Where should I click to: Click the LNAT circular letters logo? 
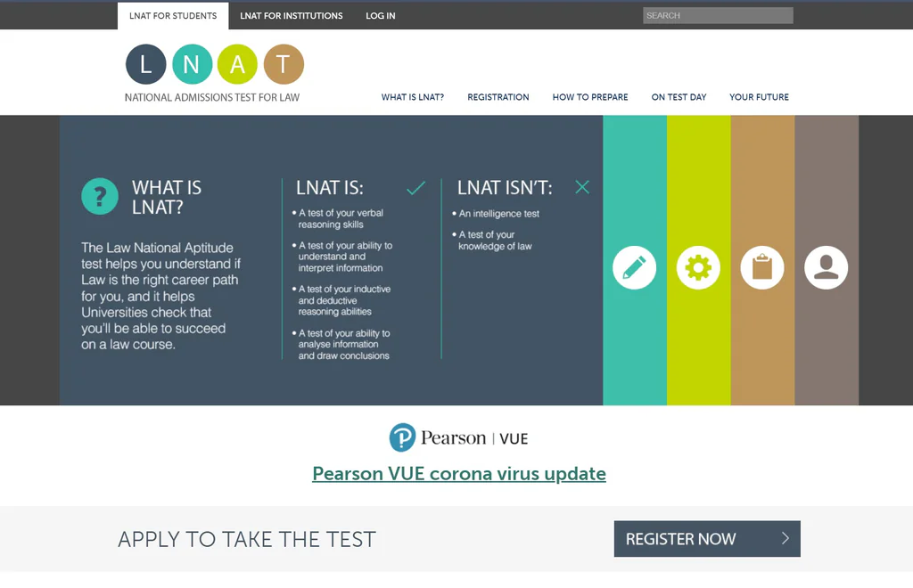point(215,64)
